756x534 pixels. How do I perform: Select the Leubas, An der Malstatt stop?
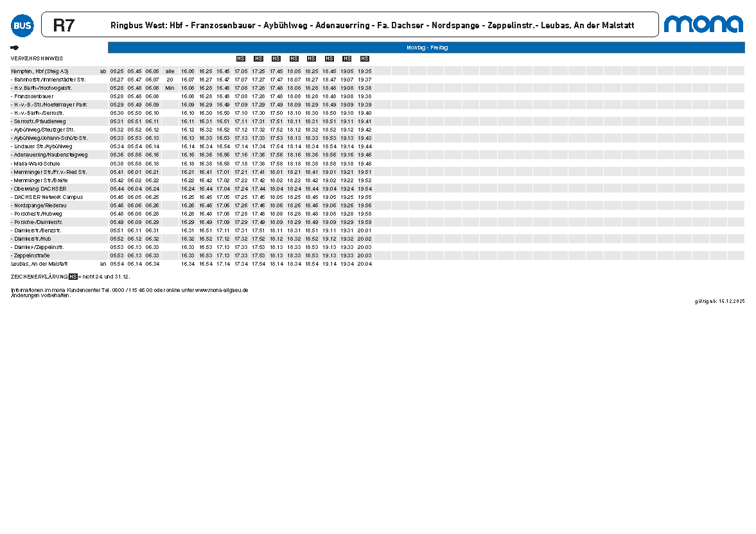[39, 264]
